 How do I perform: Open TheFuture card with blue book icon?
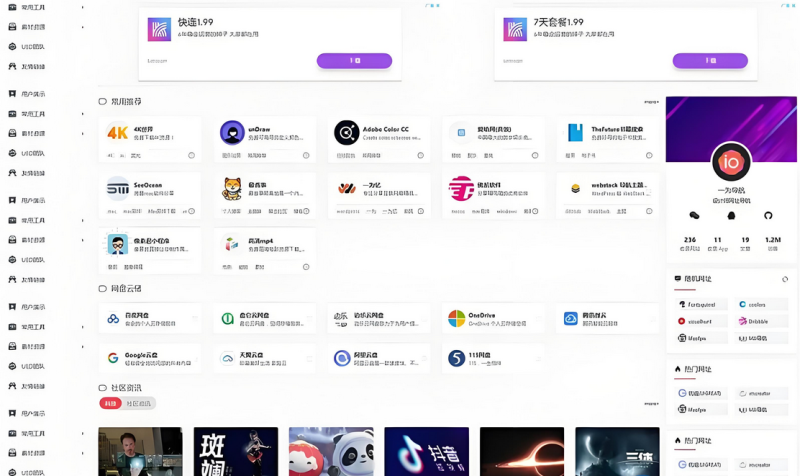coord(608,139)
